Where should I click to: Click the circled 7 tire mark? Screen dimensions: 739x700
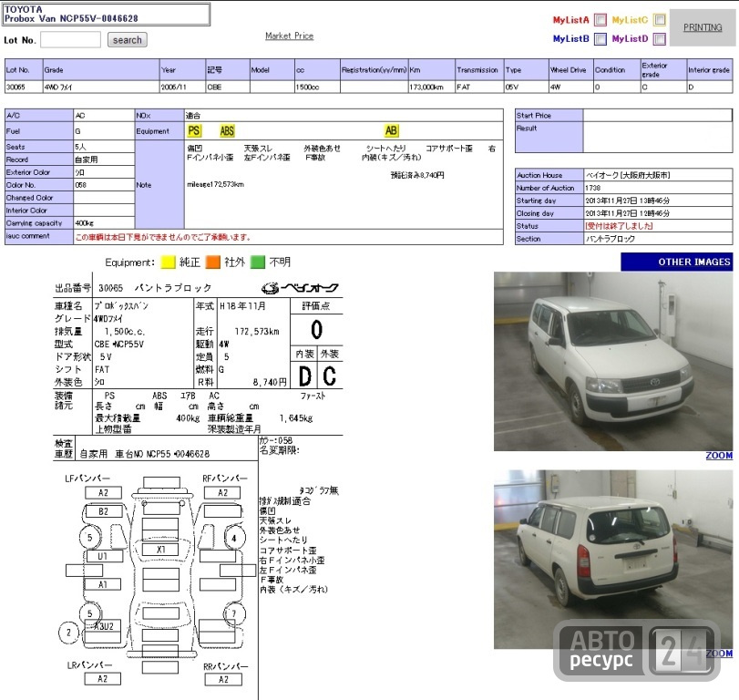point(234,613)
